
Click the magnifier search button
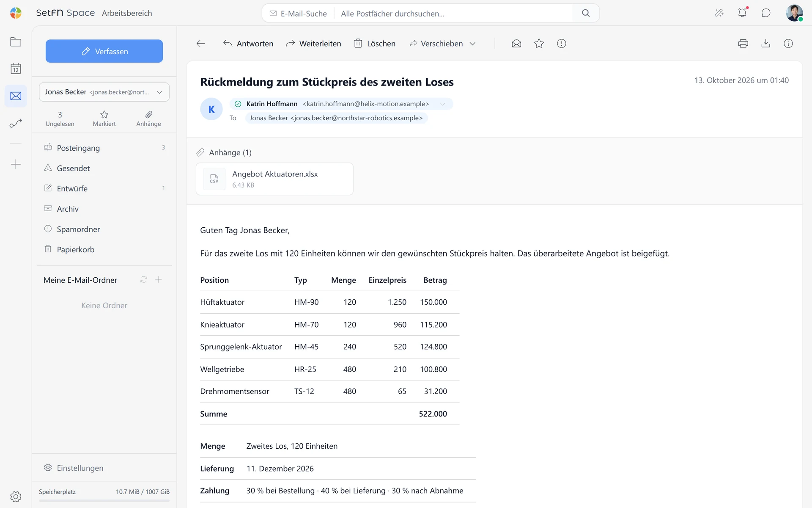click(586, 13)
